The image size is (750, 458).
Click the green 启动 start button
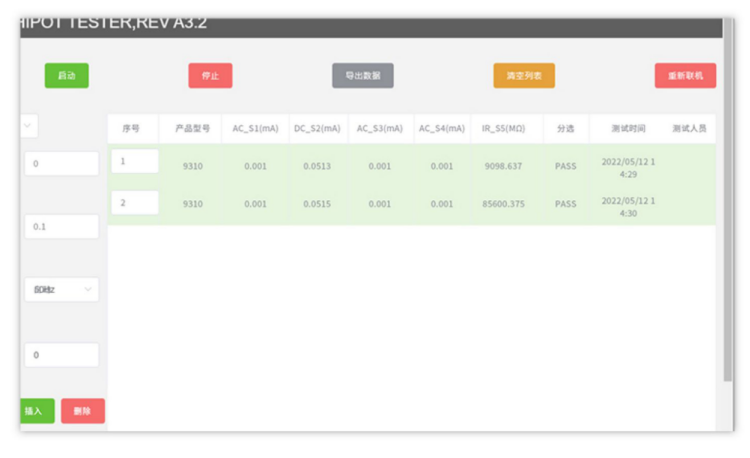pos(66,75)
